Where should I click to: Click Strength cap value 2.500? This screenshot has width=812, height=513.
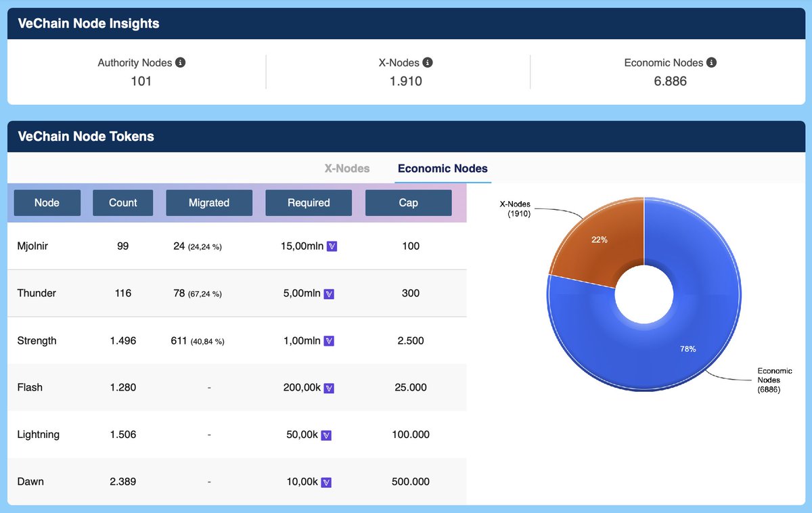(411, 340)
